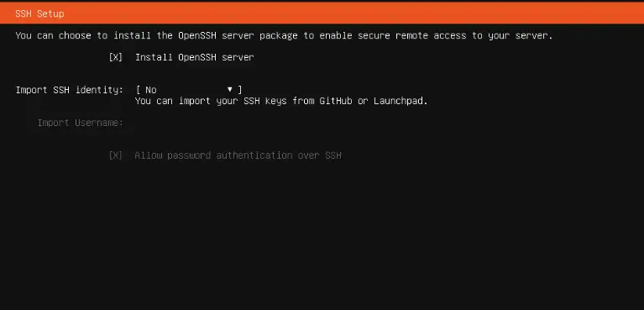
Task: Click 'You can import your SSH keys' text
Action: (x=211, y=101)
